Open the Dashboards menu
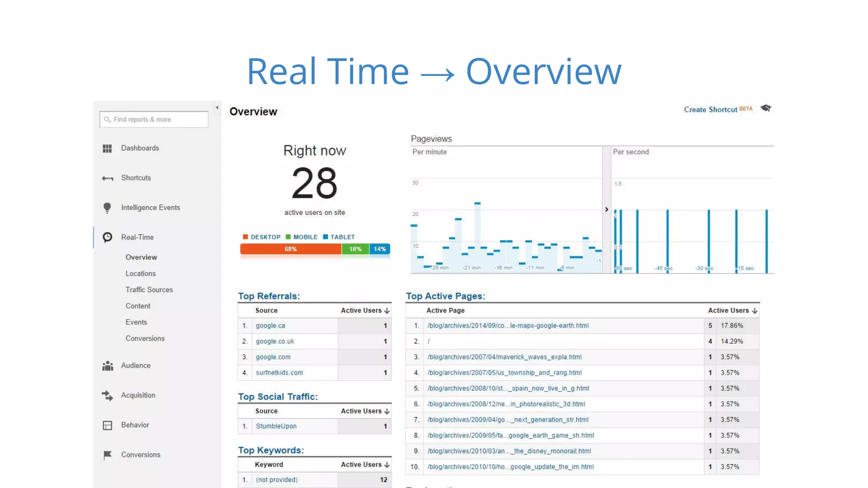Viewport: 868px width, 488px height. tap(140, 148)
